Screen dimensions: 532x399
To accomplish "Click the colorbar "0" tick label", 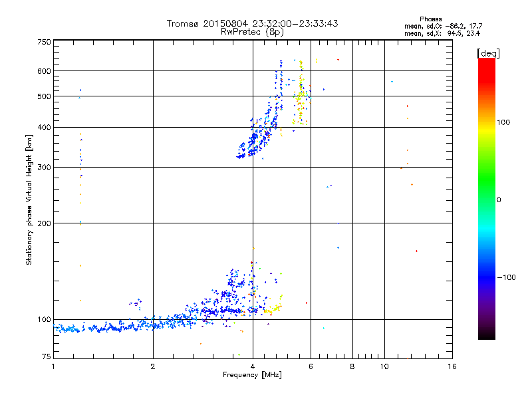I will 498,200.
